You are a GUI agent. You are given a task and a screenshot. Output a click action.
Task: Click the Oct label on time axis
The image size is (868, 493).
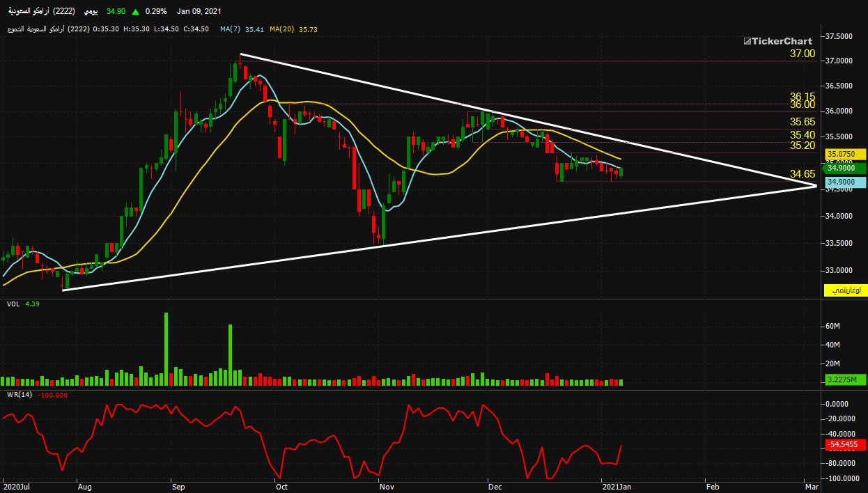coord(281,486)
